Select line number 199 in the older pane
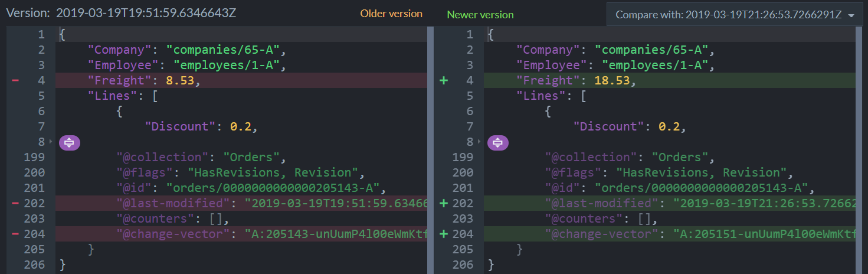 pyautogui.click(x=34, y=158)
